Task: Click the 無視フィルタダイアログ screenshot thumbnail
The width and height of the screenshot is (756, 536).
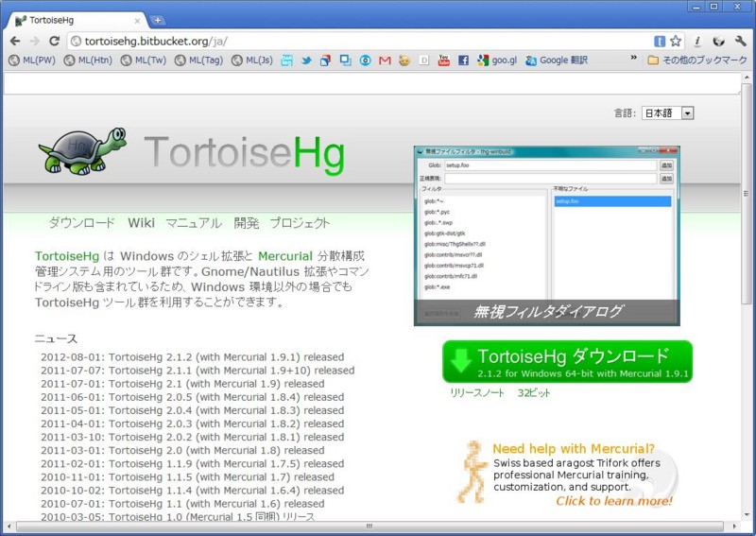Action: (547, 236)
